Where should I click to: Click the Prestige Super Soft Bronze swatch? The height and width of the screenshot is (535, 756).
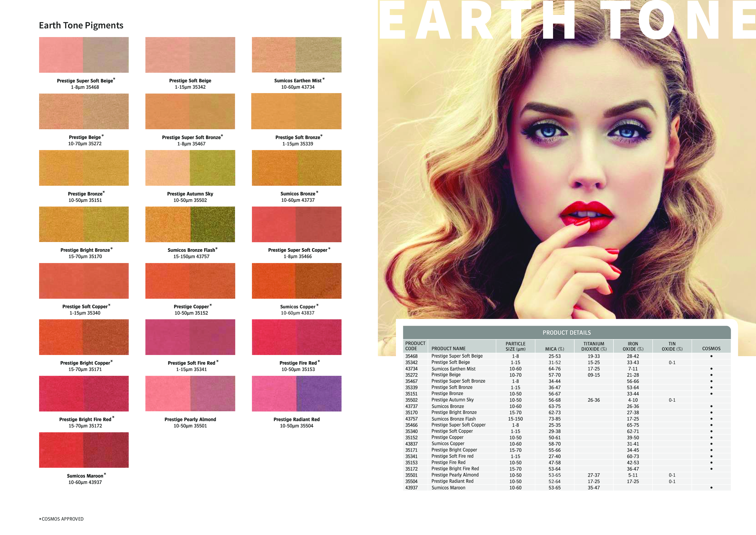[x=190, y=111]
